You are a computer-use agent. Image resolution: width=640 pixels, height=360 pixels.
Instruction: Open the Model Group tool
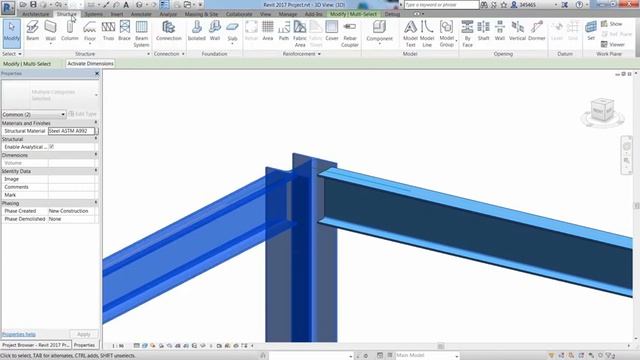[x=447, y=34]
